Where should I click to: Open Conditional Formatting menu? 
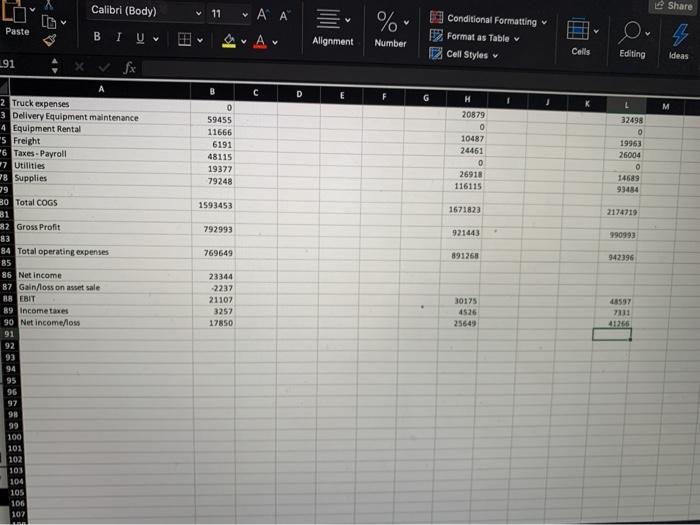tap(488, 20)
